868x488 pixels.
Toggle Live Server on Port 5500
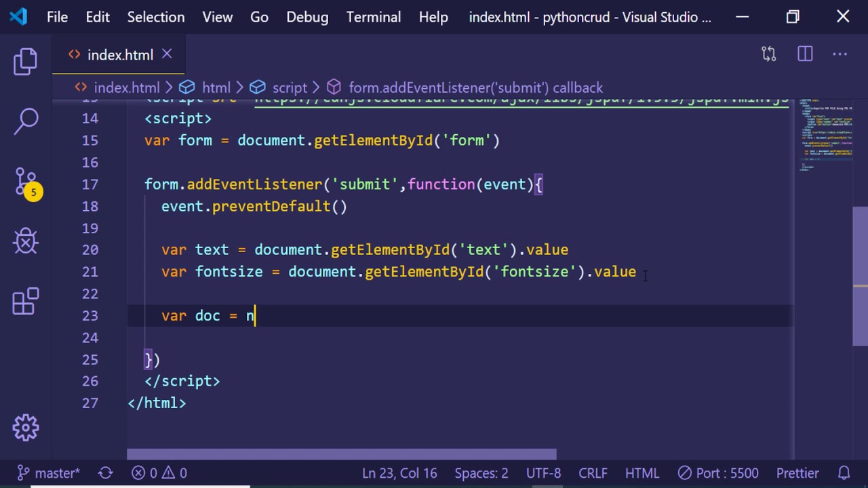pos(718,473)
